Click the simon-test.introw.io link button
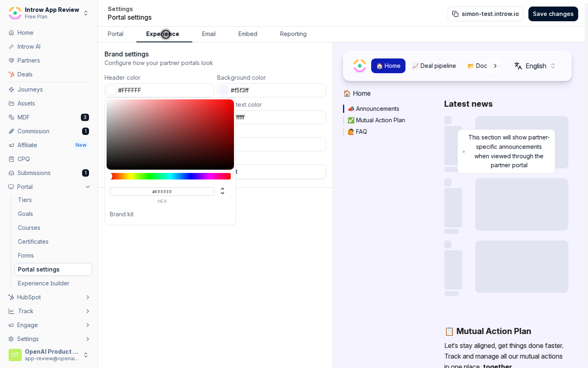 tap(486, 14)
